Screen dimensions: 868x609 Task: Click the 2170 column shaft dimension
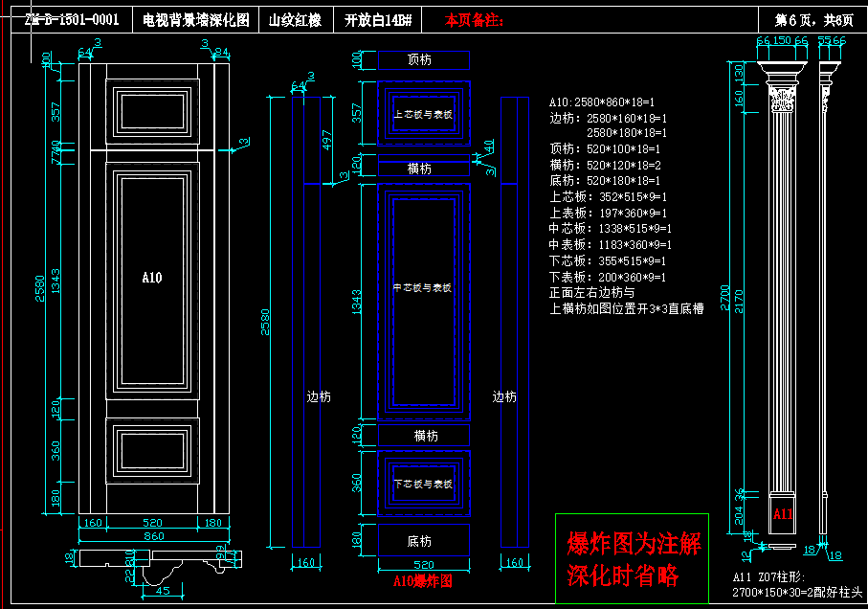[x=739, y=302]
